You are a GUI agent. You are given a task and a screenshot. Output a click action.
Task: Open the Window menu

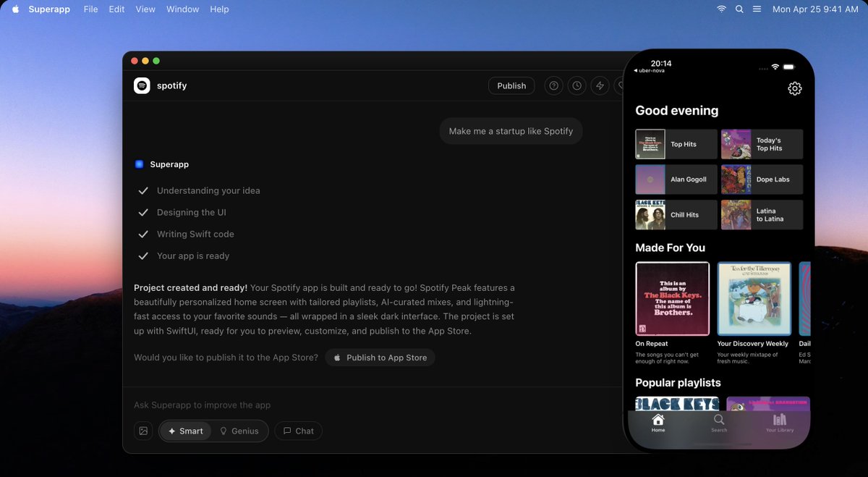[182, 9]
